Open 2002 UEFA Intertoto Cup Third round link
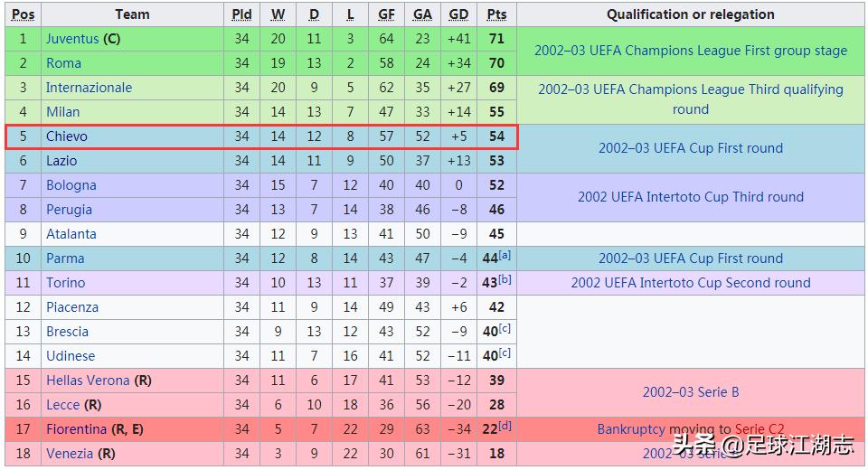This screenshot has height=470, width=868. click(691, 197)
